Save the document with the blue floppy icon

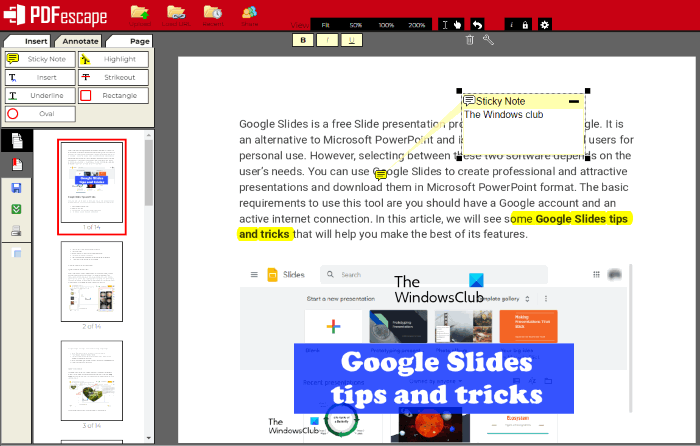(x=17, y=188)
